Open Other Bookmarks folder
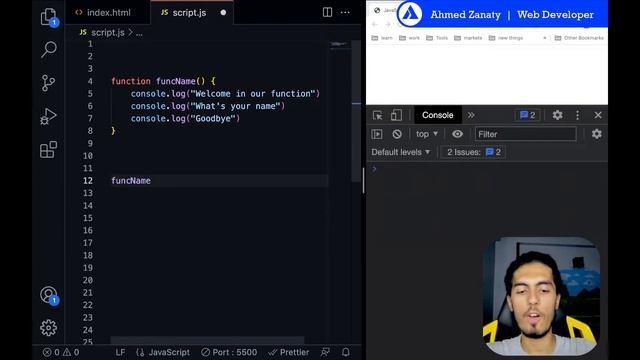640x360 pixels. point(579,38)
